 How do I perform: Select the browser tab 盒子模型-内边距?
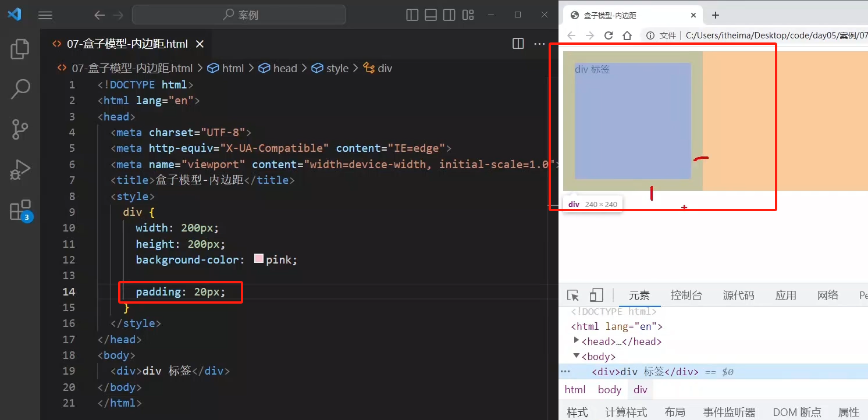coord(633,15)
